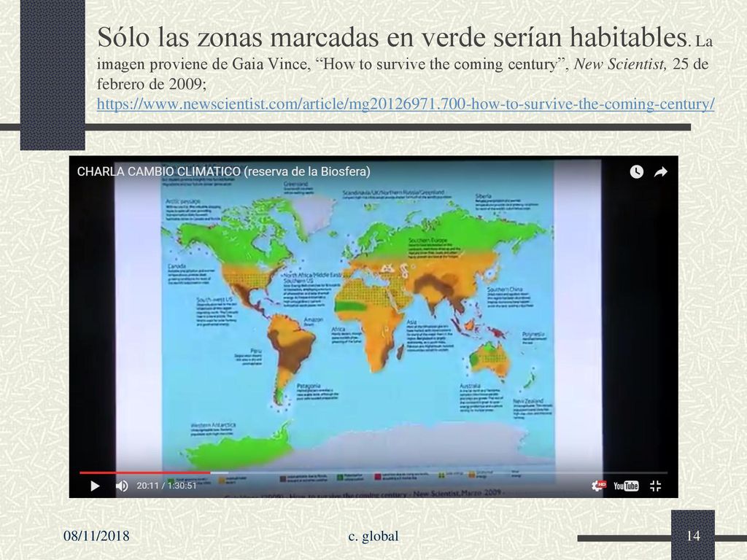The width and height of the screenshot is (747, 560).
Task: Click the footer text c. global
Action: 373,536
